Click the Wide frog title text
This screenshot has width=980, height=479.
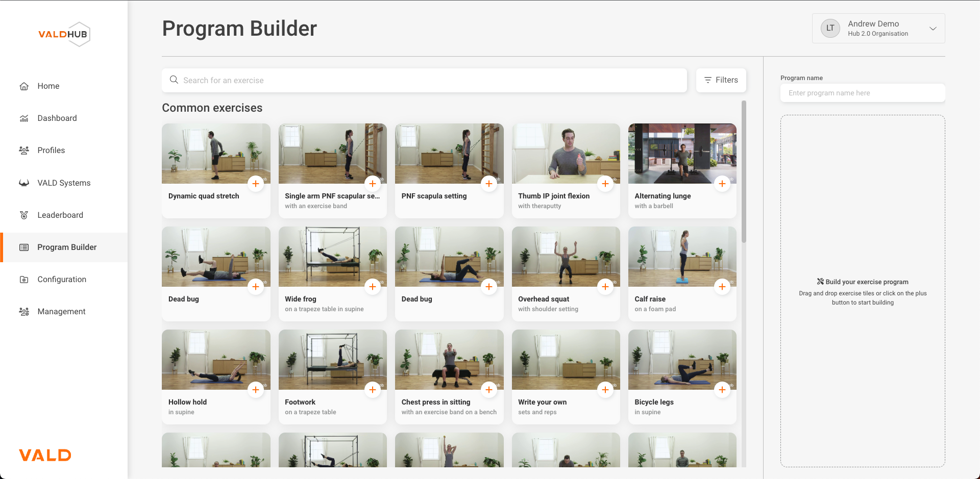301,299
